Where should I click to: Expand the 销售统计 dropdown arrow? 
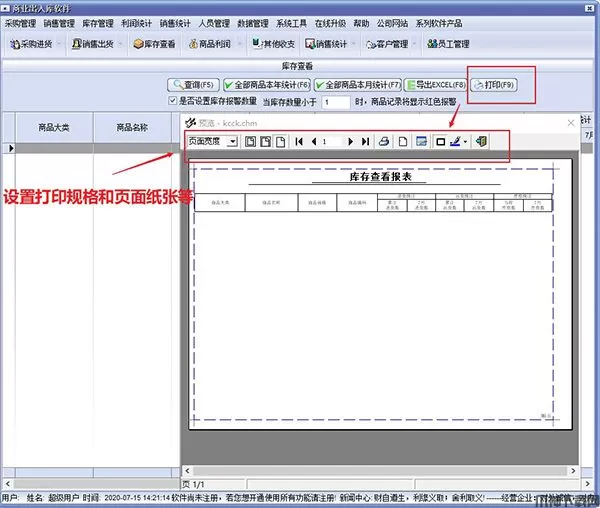tap(354, 44)
